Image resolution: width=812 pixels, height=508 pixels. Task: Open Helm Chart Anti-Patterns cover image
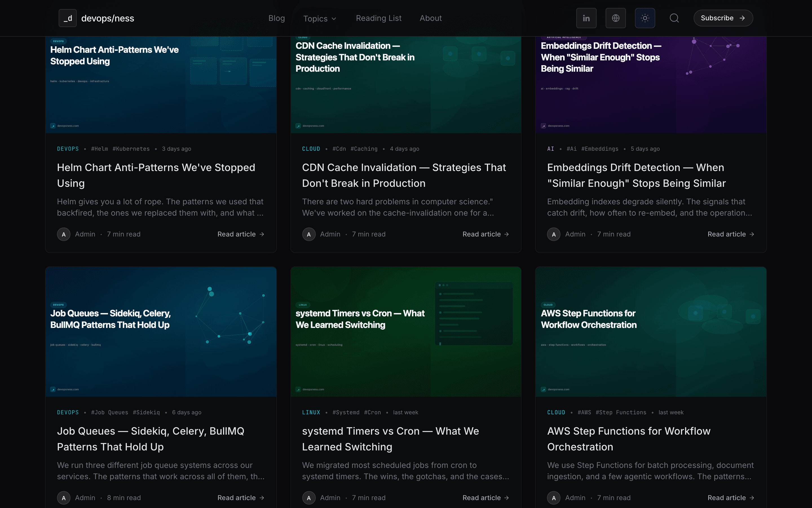click(161, 85)
